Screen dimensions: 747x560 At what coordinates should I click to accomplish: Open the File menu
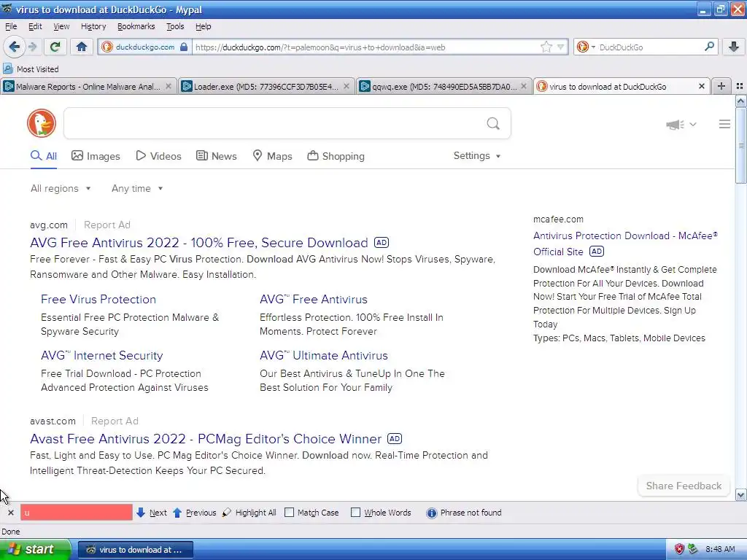[x=11, y=27]
